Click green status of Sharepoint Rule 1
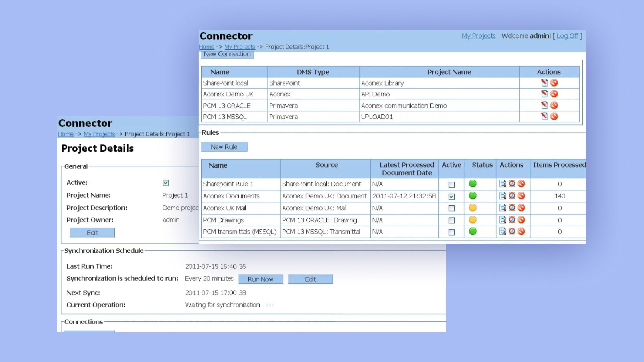644x362 pixels. [473, 184]
